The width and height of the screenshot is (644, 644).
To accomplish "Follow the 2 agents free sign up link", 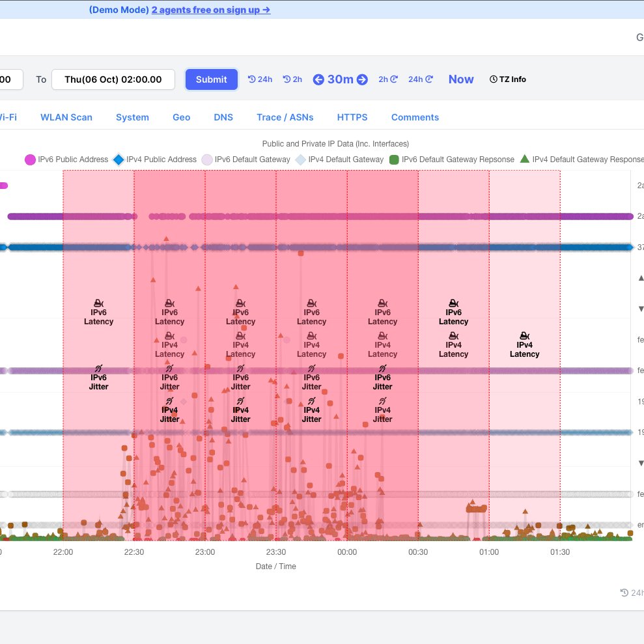I will tap(211, 10).
